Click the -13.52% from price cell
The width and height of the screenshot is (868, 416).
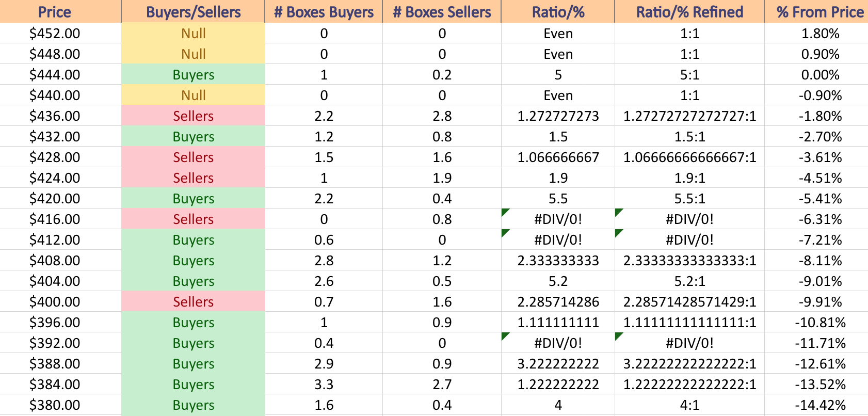[816, 385]
